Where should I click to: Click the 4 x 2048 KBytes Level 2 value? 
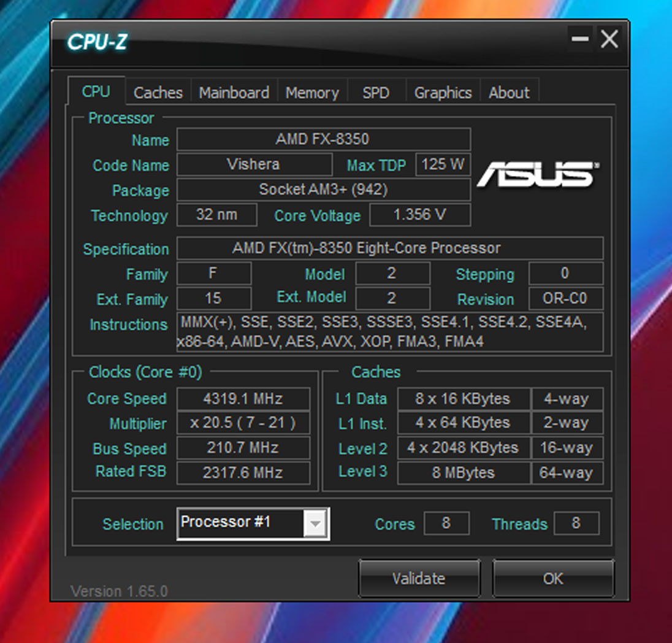pos(464,448)
